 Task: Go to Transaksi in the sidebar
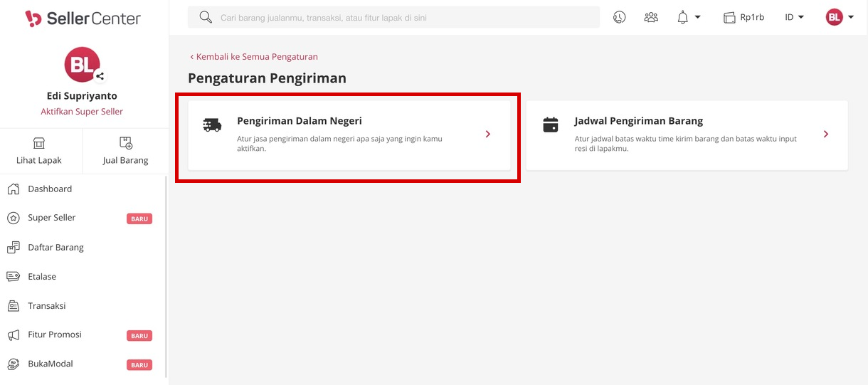tap(47, 306)
